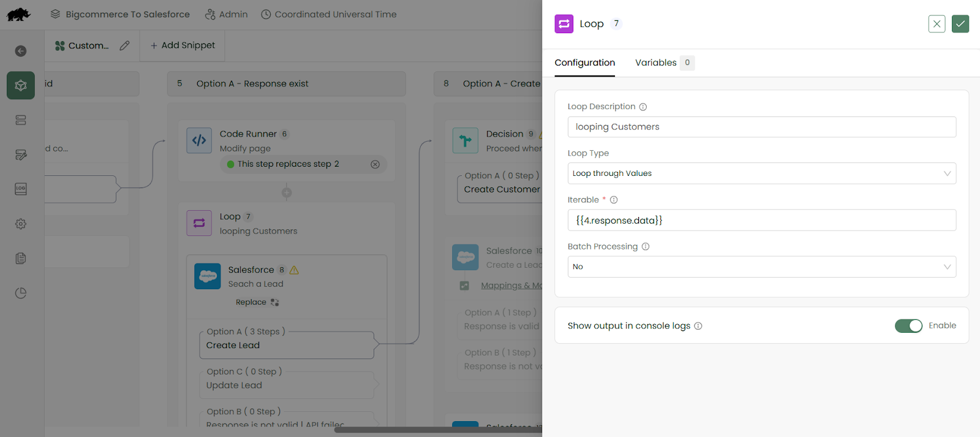980x437 pixels.
Task: Select Option C Update Lead branch
Action: [x=287, y=385]
